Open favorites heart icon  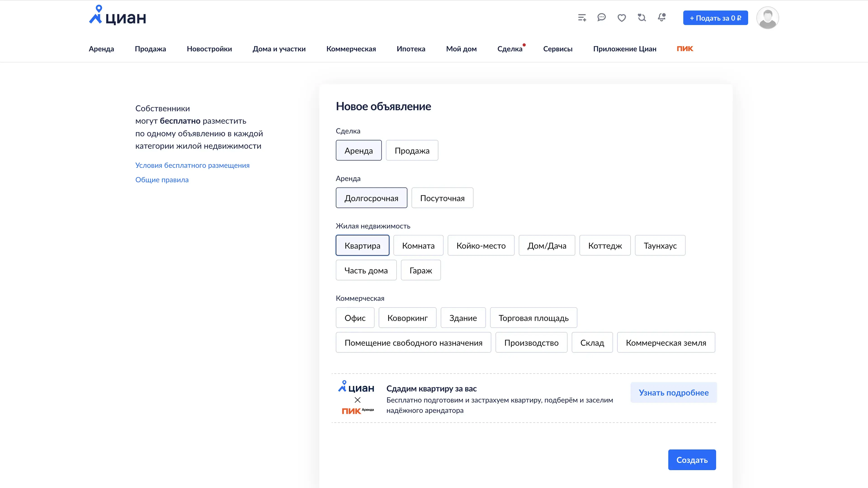tap(622, 18)
